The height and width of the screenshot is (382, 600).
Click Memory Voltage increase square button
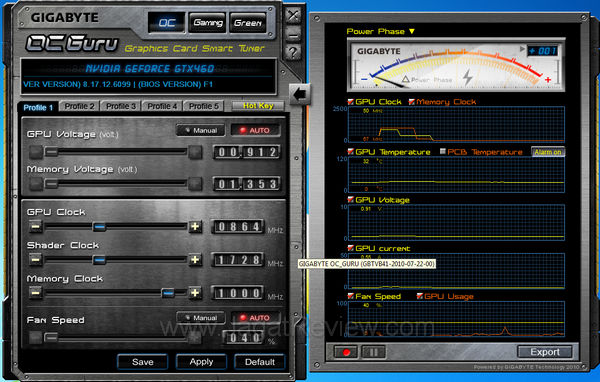tap(195, 184)
